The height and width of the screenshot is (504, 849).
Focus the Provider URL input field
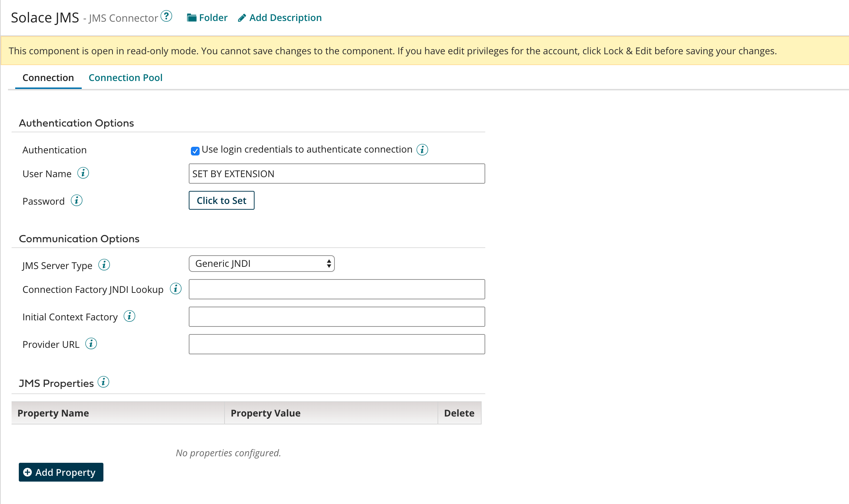click(337, 344)
